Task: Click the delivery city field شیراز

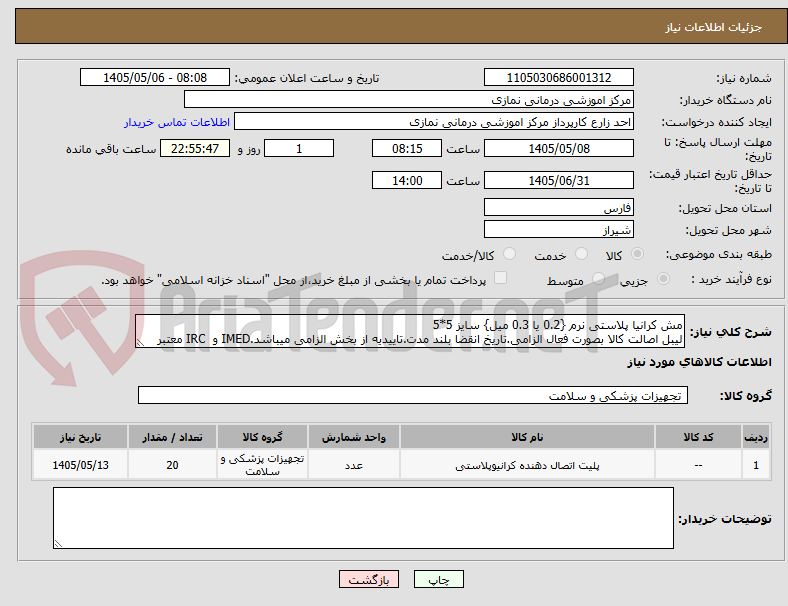Action: click(559, 229)
